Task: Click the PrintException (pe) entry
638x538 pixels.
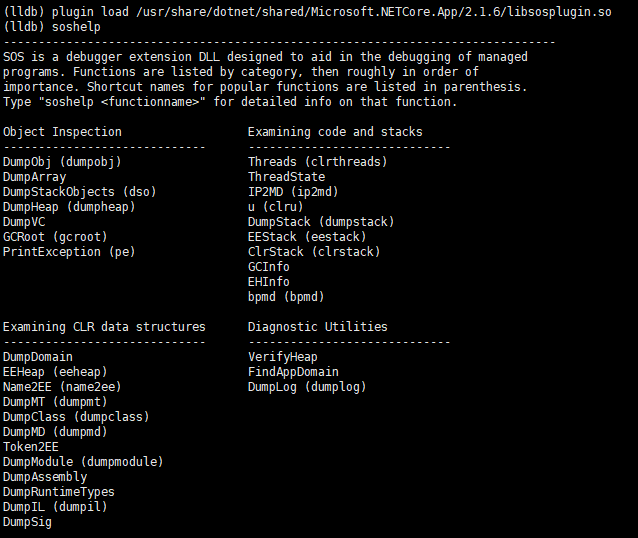Action: click(69, 252)
